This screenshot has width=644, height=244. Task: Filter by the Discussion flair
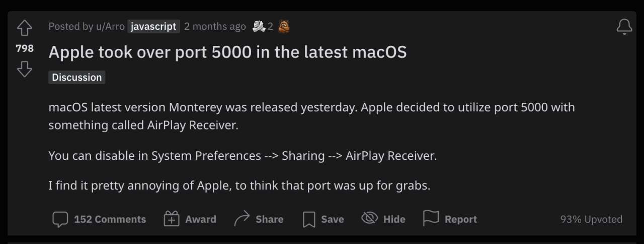point(77,77)
